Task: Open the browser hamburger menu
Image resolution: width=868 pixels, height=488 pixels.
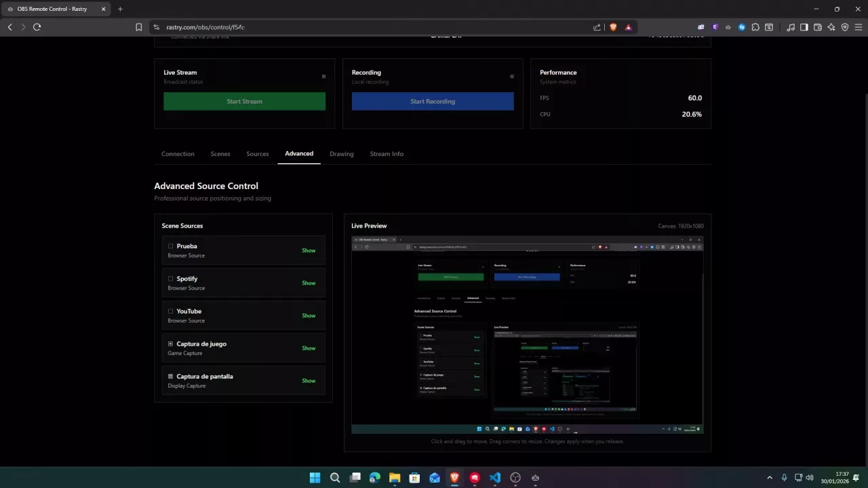Action: click(x=859, y=27)
